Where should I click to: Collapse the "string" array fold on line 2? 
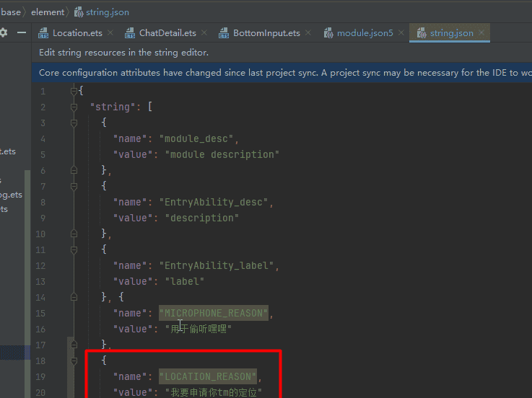(x=74, y=107)
